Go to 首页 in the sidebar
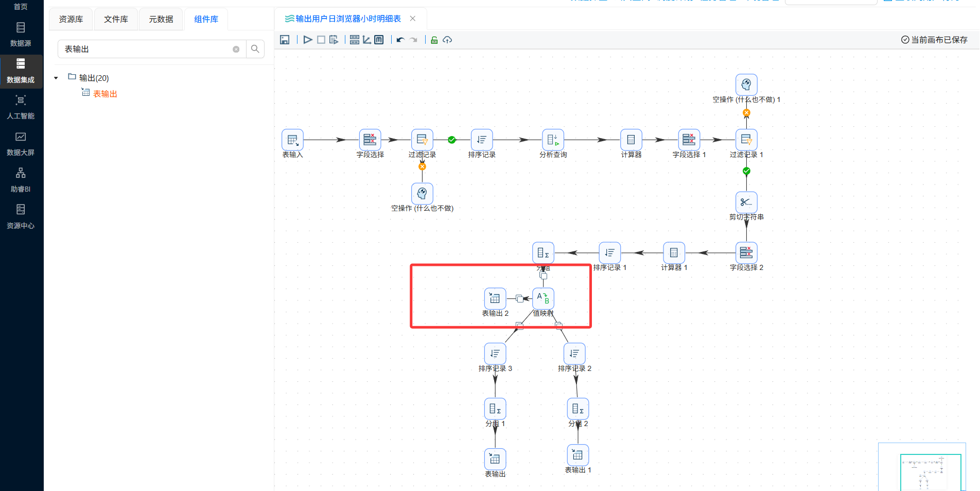The width and height of the screenshot is (980, 491). pyautogui.click(x=21, y=7)
